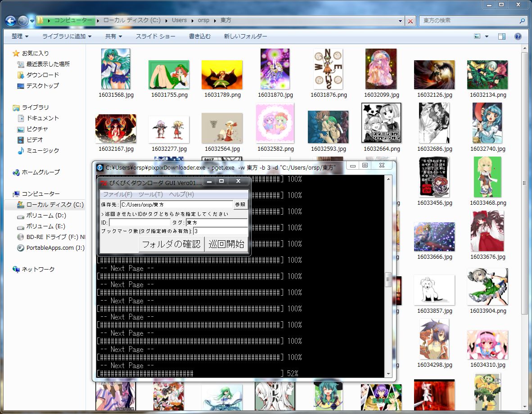Select ローカル ディスク (C:) in sidebar
The height and width of the screenshot is (414, 532).
(x=55, y=205)
